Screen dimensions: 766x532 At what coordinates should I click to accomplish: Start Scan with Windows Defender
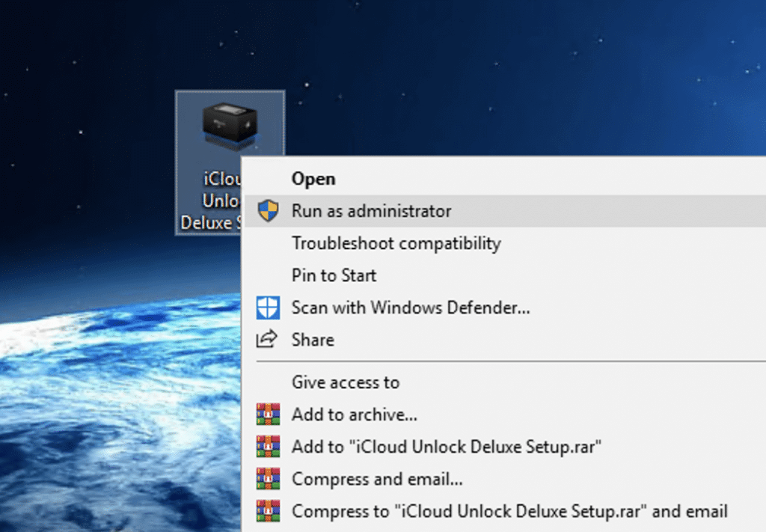point(411,308)
